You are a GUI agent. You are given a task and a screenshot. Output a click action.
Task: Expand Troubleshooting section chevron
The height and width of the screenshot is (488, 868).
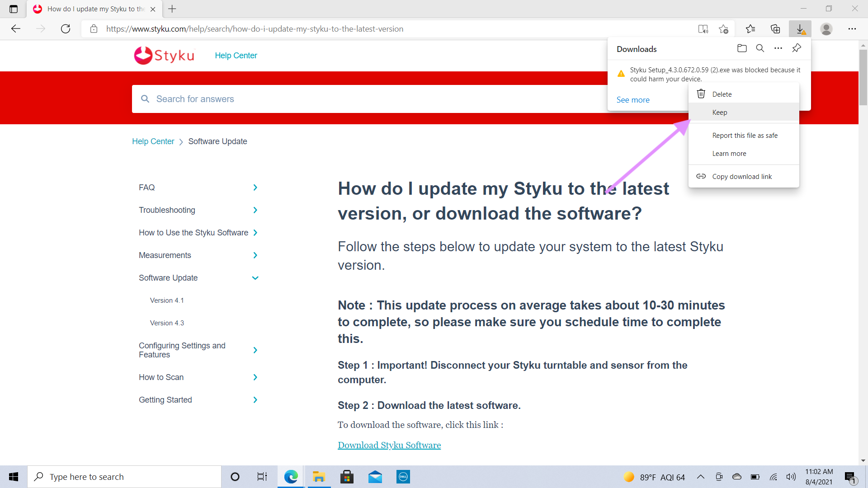255,210
